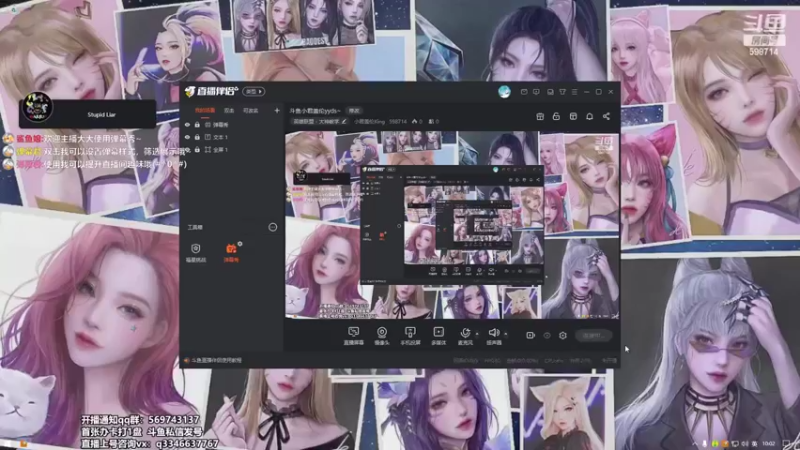This screenshot has height=450, width=800.
Task: Open the 斗鱼直播伴侣 tutorial link in the status bar
Action: tap(213, 360)
